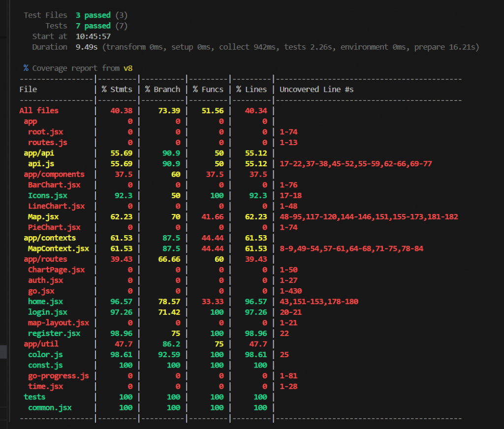Click the root.jsx file name
504x429 pixels.
click(x=45, y=132)
